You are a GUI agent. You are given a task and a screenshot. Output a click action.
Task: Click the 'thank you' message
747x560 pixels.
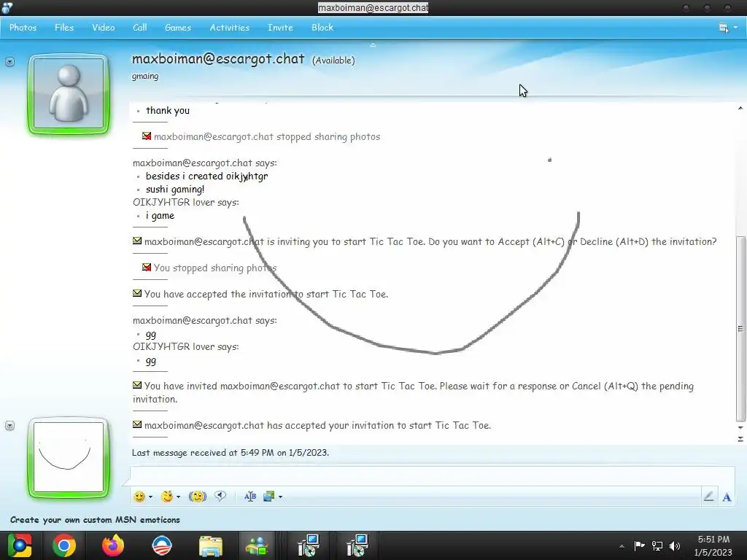168,111
